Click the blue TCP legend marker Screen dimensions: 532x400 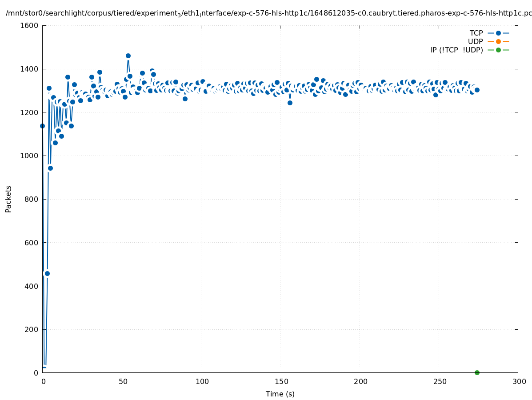pos(498,33)
